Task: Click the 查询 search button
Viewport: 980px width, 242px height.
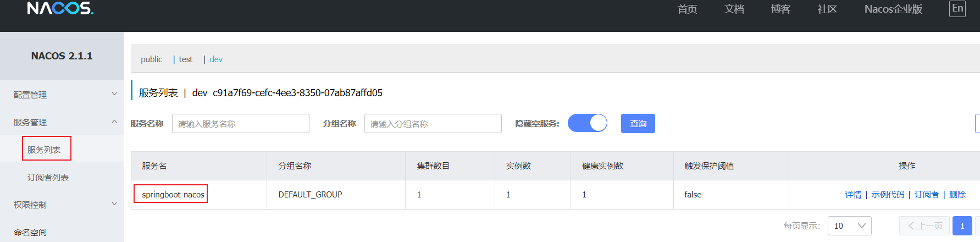Action: pyautogui.click(x=638, y=124)
